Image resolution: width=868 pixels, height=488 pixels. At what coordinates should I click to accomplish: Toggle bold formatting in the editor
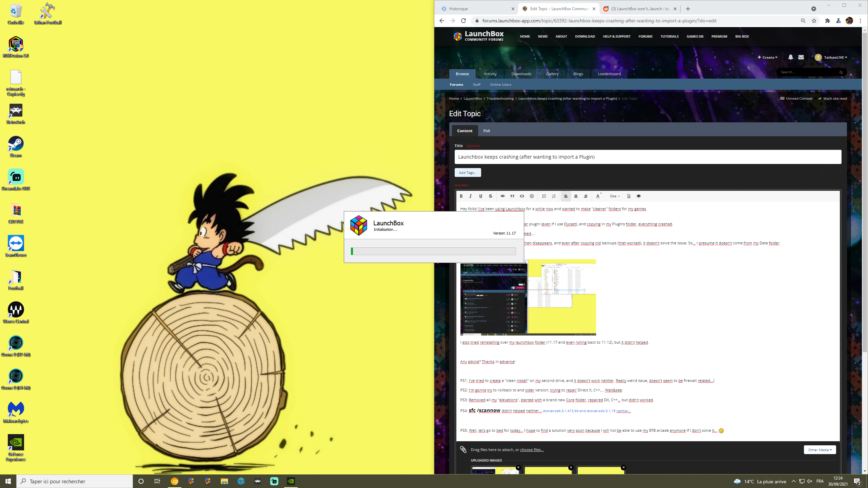coord(461,196)
